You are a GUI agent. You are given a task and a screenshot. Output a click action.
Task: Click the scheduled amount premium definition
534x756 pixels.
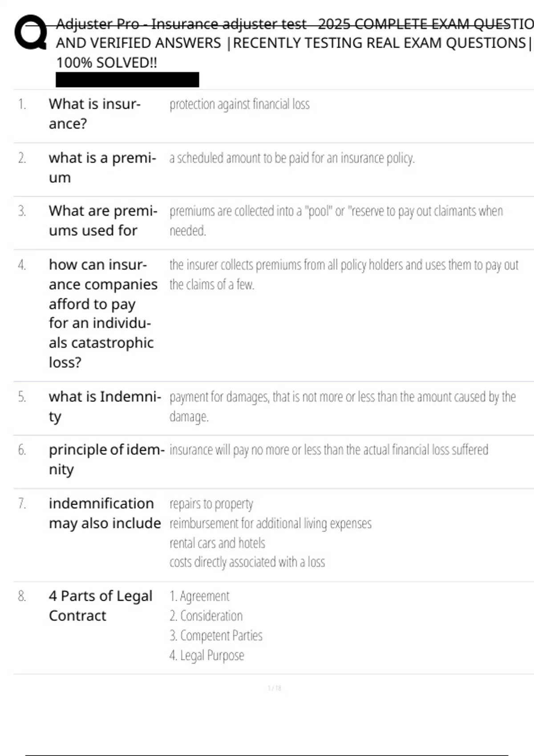(292, 158)
